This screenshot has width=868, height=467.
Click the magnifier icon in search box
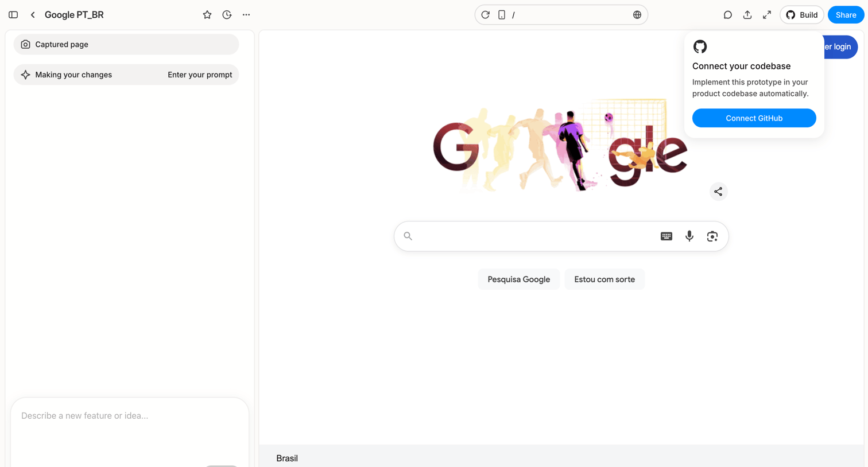click(408, 236)
